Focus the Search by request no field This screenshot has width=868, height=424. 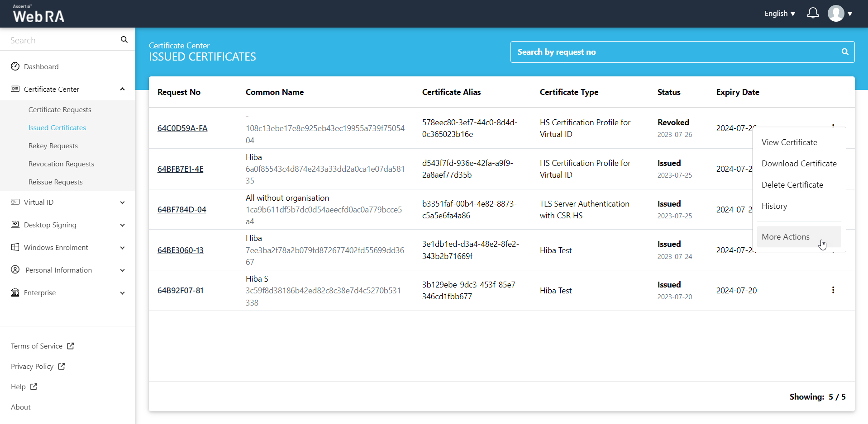pos(674,52)
